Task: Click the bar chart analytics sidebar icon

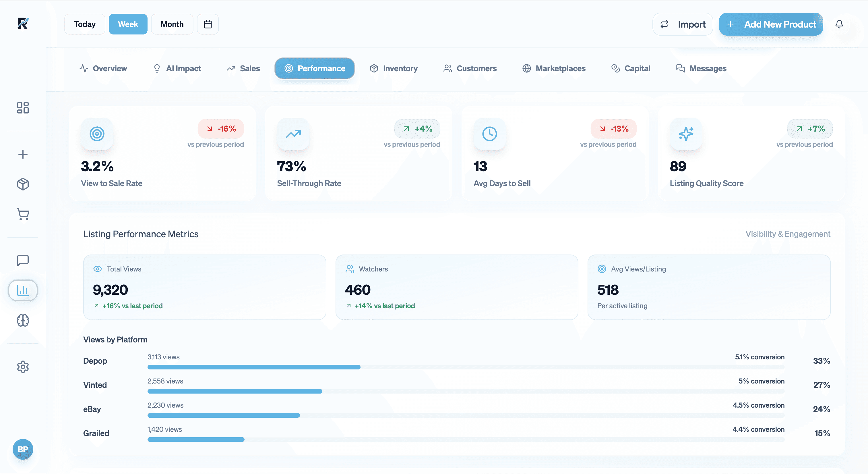Action: [23, 290]
